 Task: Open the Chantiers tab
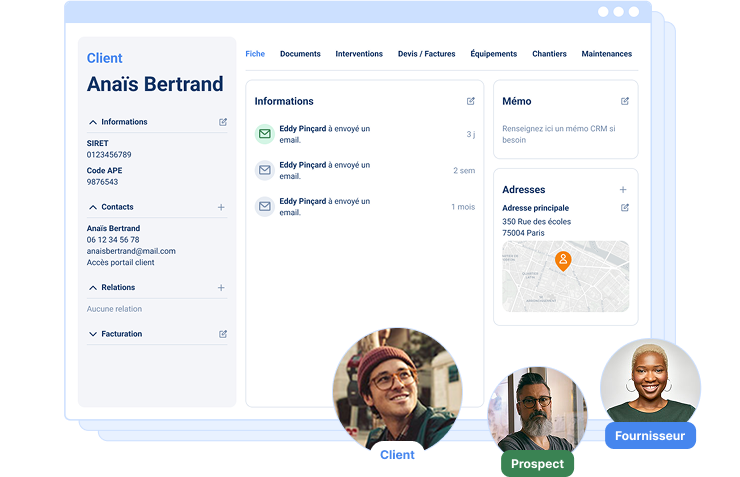(549, 54)
